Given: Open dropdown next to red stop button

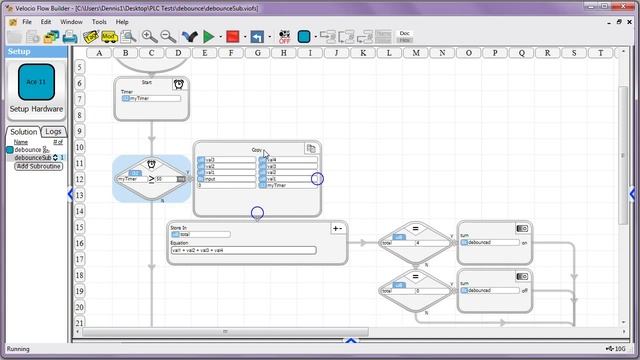Looking at the screenshot, I should pos(245,37).
